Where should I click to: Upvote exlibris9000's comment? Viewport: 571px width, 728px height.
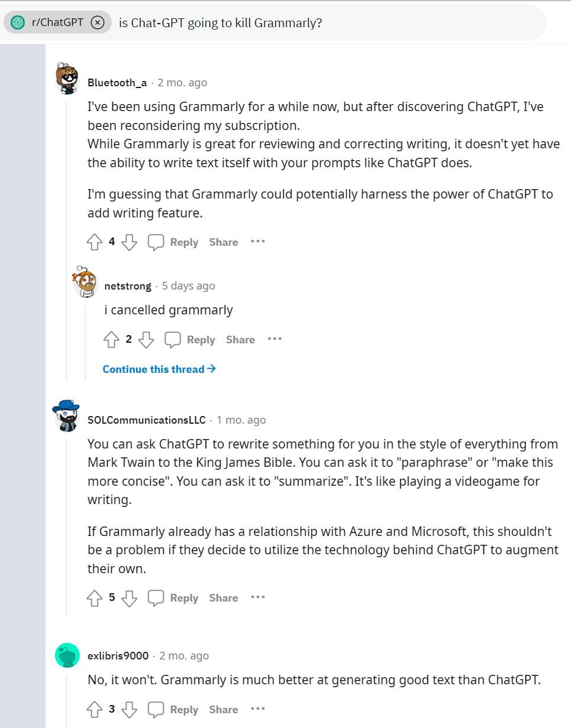tap(95, 709)
